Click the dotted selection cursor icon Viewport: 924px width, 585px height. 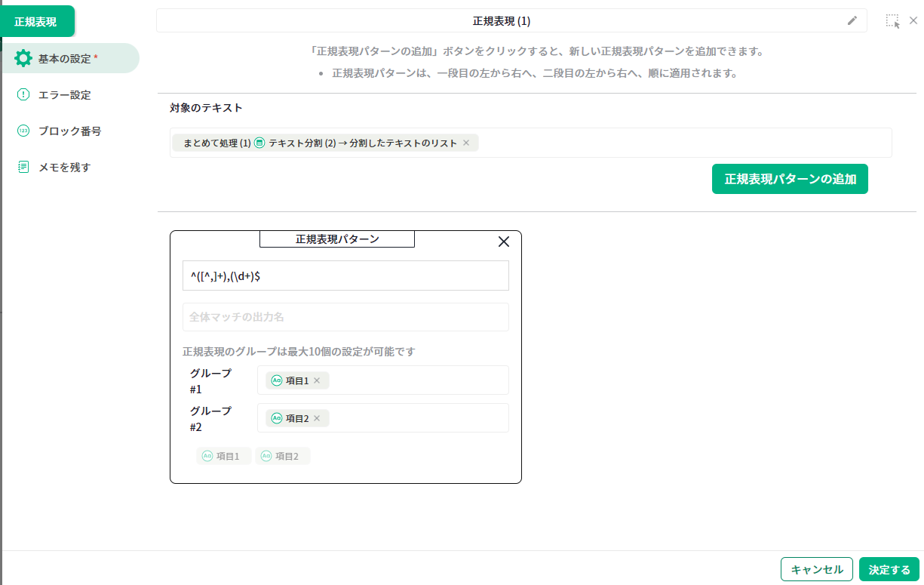[892, 21]
